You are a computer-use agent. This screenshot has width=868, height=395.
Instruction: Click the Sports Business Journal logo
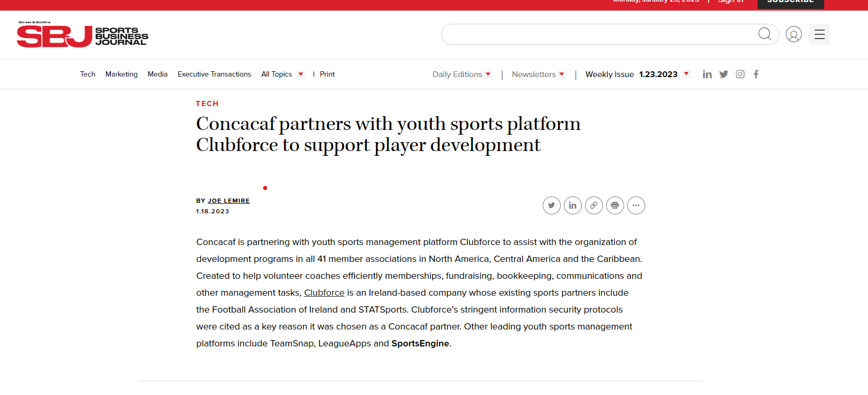click(82, 35)
